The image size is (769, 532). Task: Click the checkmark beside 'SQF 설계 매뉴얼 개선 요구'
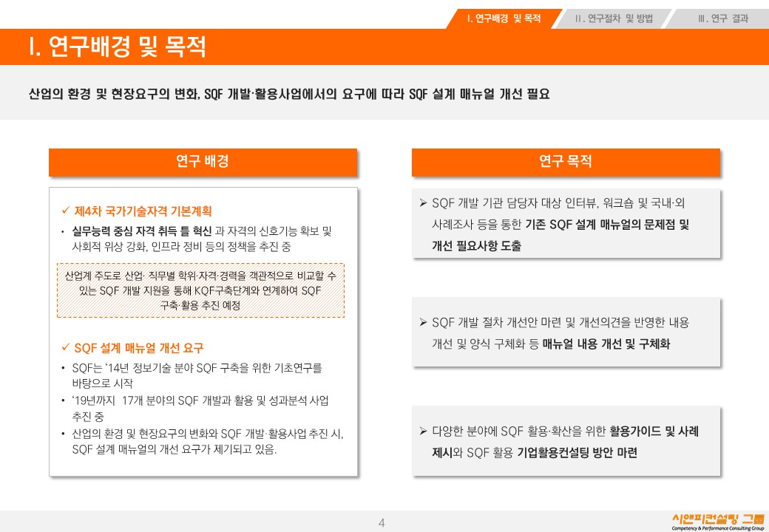click(66, 347)
